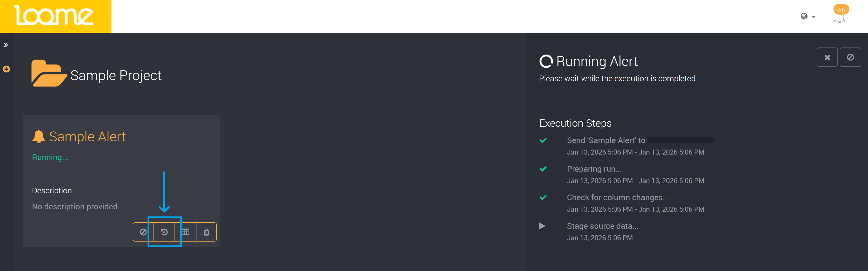
Task: Select the execution history icon on Sample Alert
Action: click(164, 232)
